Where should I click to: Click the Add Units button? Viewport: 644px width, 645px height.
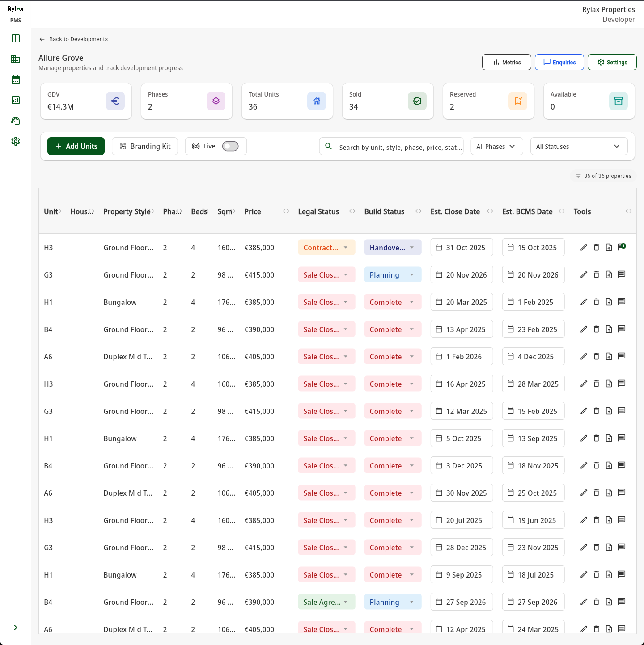(x=76, y=146)
